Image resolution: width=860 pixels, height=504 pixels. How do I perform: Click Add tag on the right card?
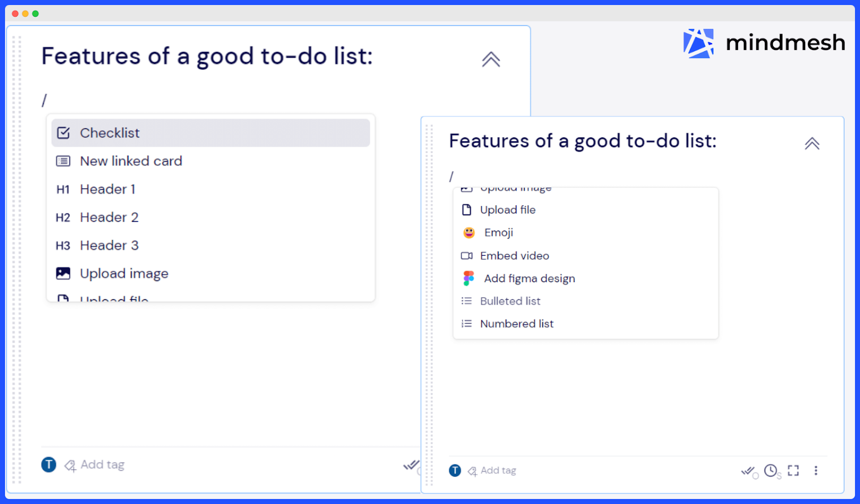pyautogui.click(x=498, y=471)
